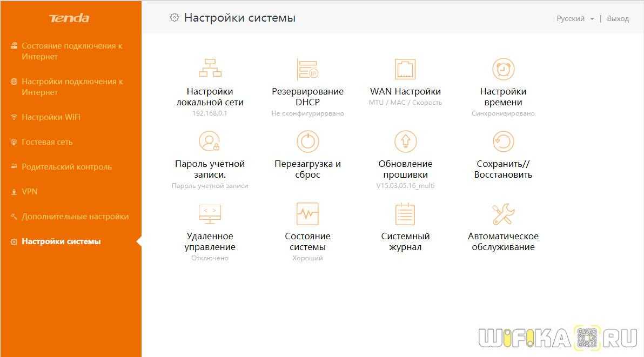Click the system settings gear sidebar icon
The image size is (644, 357).
pyautogui.click(x=14, y=242)
